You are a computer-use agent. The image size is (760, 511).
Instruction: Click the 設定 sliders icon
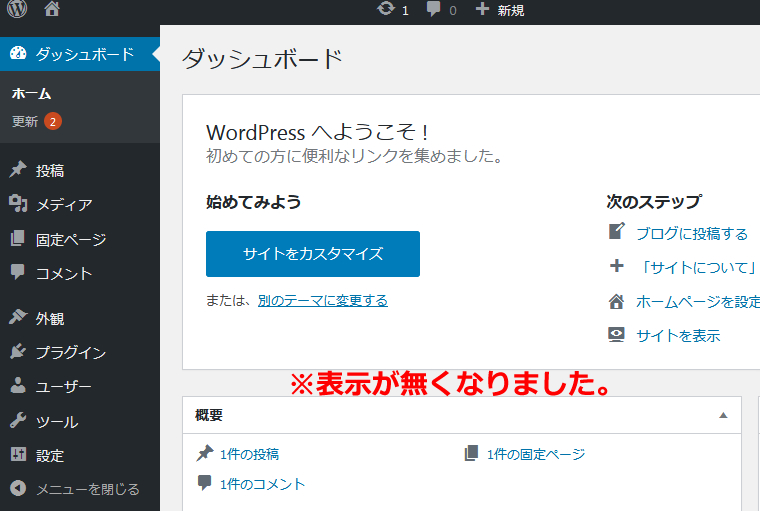point(18,454)
